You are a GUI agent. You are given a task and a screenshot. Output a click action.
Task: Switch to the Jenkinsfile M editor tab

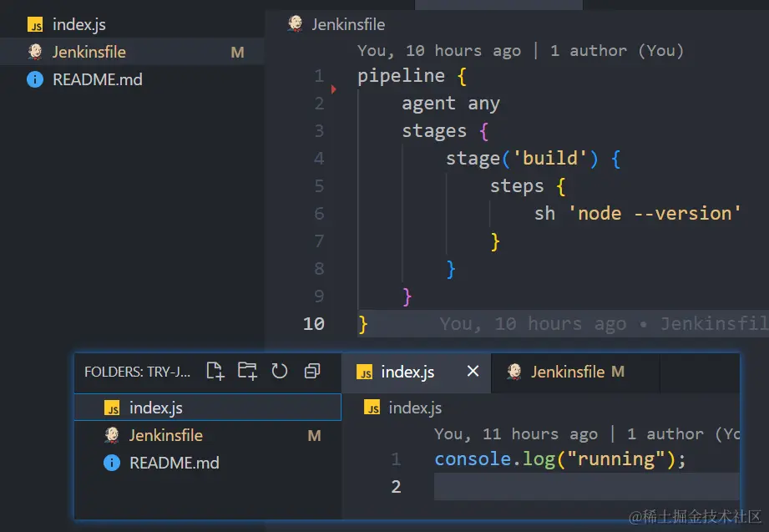(575, 372)
